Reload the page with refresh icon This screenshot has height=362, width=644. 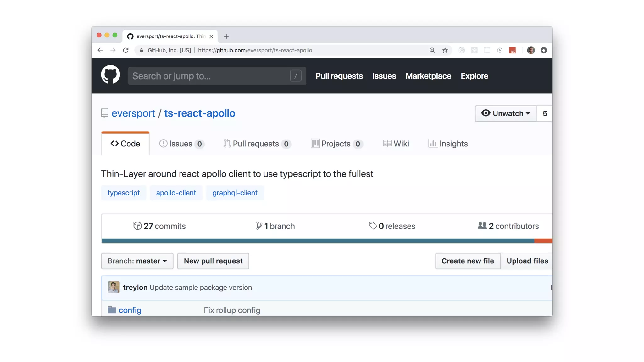coord(126,50)
